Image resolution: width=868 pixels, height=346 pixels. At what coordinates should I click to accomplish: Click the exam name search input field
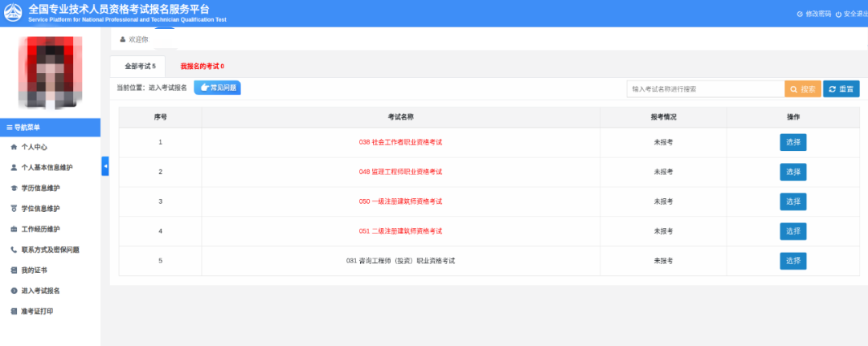[705, 89]
